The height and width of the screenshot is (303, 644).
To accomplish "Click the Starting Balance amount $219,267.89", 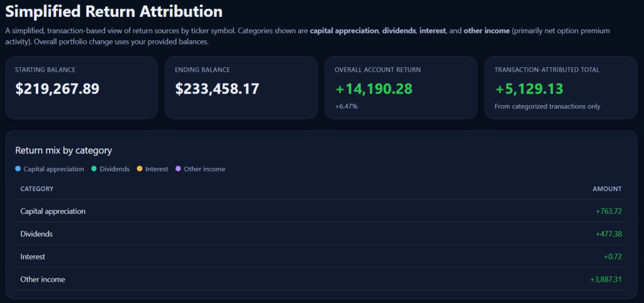I will click(x=57, y=89).
